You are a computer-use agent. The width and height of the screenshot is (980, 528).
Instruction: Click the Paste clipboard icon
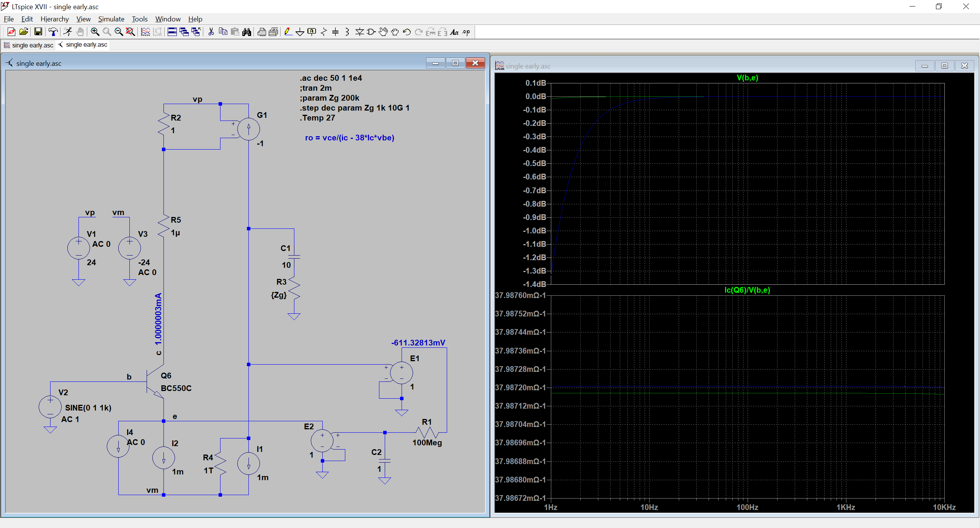pos(235,32)
